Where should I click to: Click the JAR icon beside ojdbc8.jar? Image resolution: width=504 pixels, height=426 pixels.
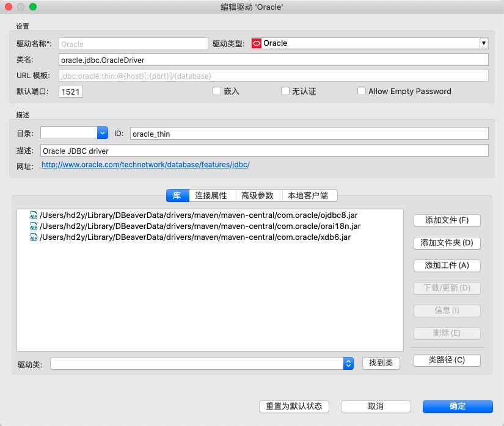pyautogui.click(x=34, y=215)
